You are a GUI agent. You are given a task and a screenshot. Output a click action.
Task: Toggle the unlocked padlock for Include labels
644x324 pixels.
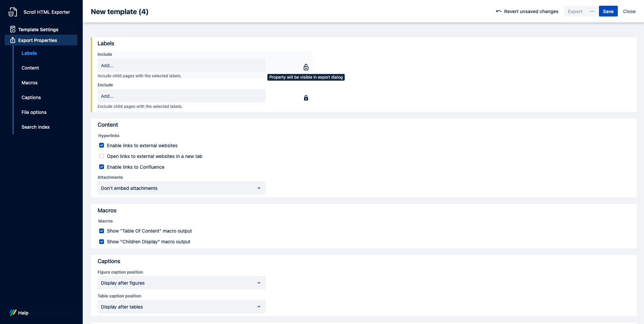[x=306, y=67]
